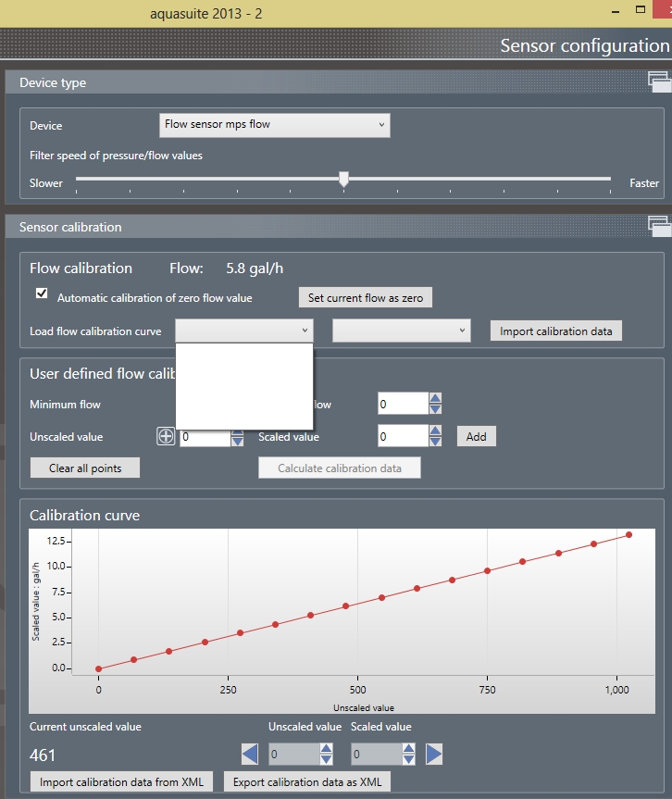Toggle Automatic calibration of zero flow value
This screenshot has height=799, width=672.
(42, 293)
